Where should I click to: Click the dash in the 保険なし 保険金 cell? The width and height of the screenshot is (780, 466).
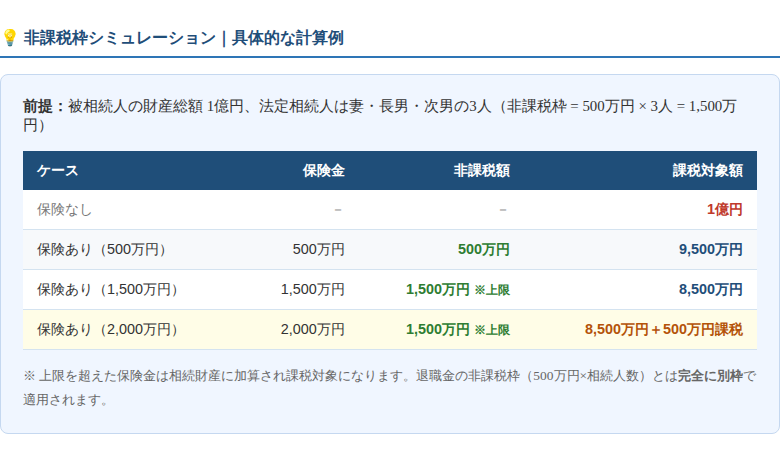click(338, 210)
